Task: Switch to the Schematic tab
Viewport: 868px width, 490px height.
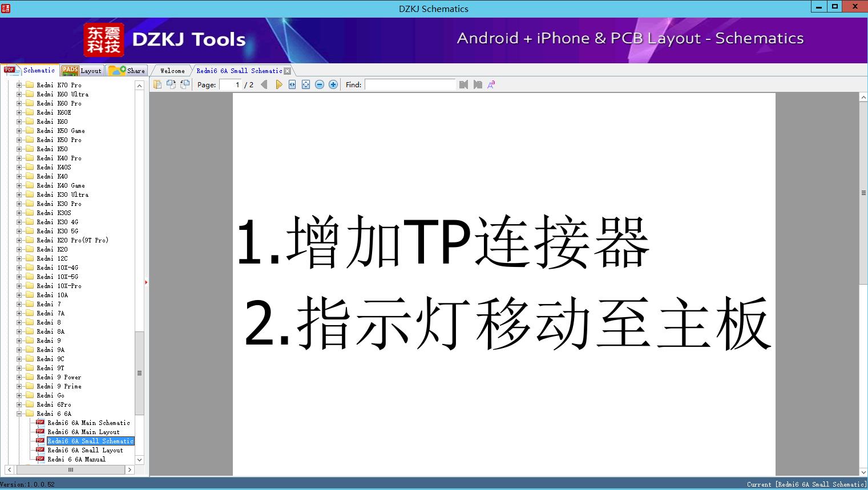Action: [x=30, y=70]
